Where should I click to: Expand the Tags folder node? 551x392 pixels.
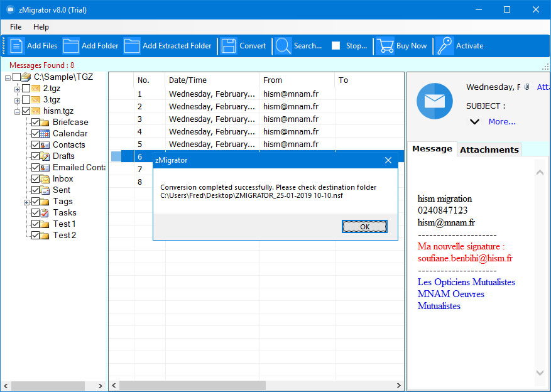coord(27,202)
